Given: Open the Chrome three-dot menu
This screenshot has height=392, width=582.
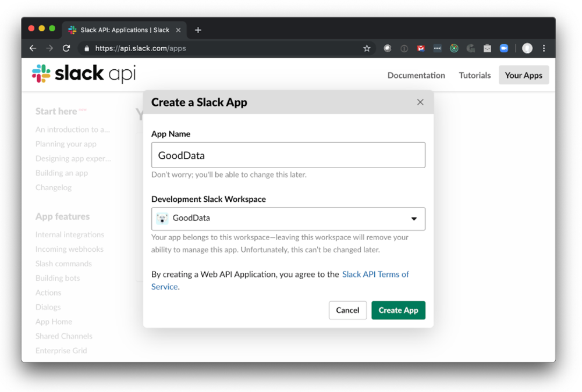Looking at the screenshot, I should click(x=544, y=48).
